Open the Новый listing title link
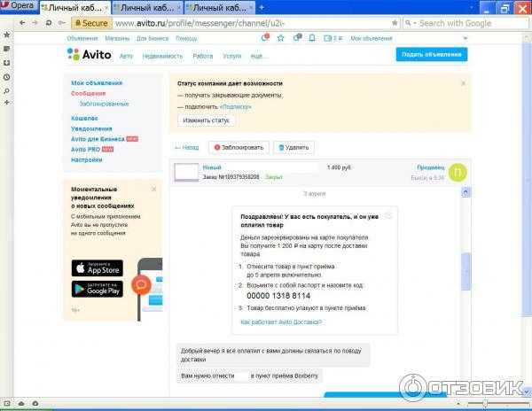The height and width of the screenshot is (411, 532). click(x=212, y=167)
